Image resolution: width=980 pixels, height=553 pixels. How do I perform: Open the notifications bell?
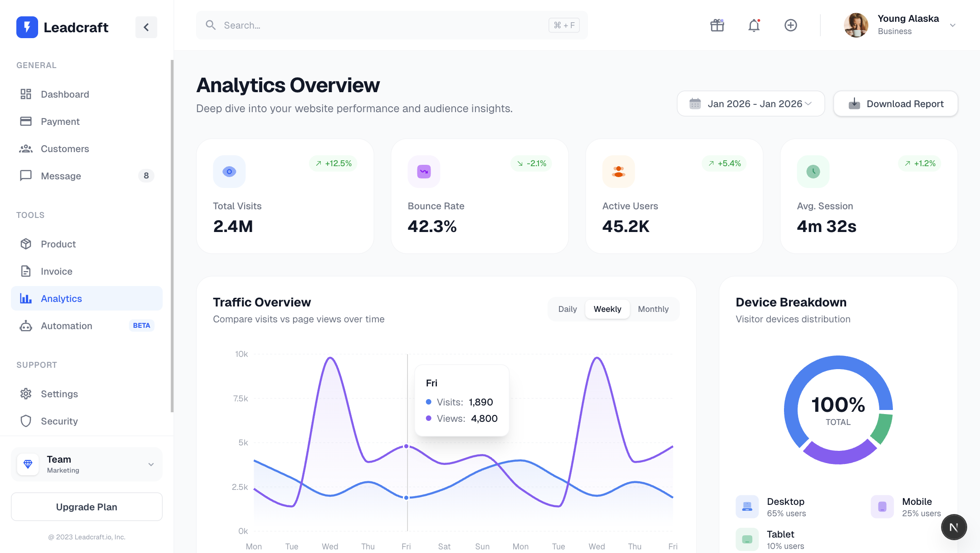[x=754, y=25]
